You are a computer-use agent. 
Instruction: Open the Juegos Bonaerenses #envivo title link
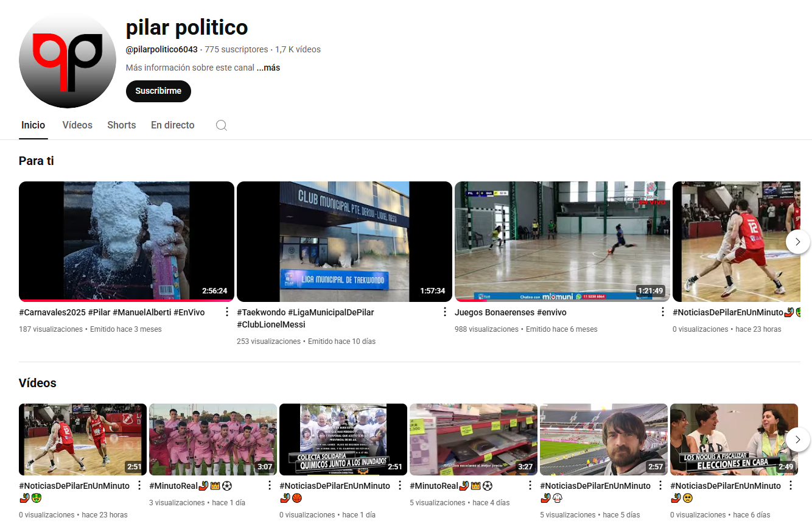coord(510,312)
